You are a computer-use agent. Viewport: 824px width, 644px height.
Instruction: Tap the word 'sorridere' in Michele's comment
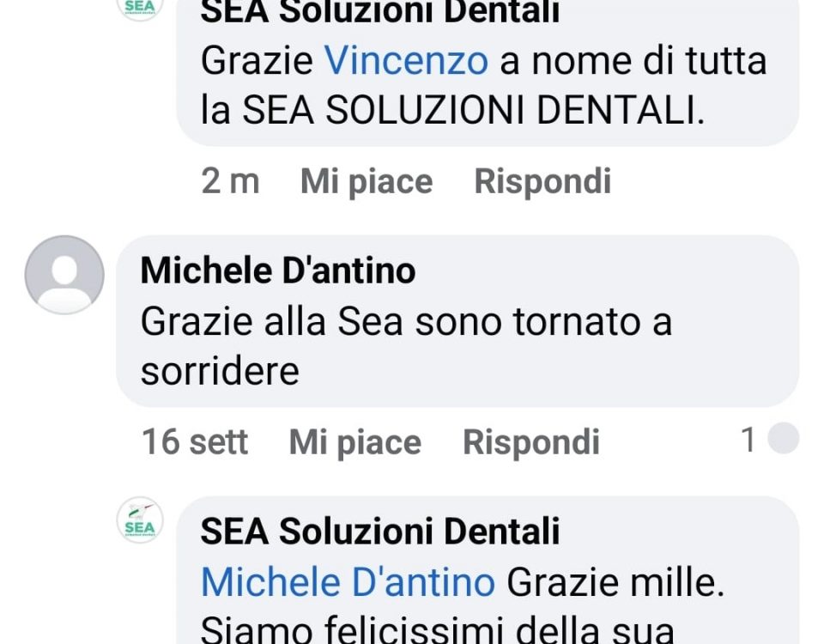(220, 371)
